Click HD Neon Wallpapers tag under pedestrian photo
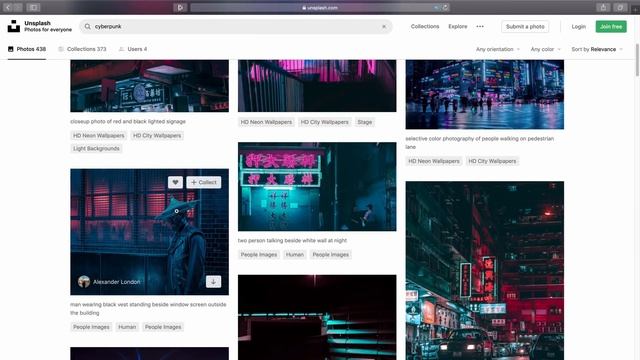Screen dimensions: 640x360 [433, 161]
